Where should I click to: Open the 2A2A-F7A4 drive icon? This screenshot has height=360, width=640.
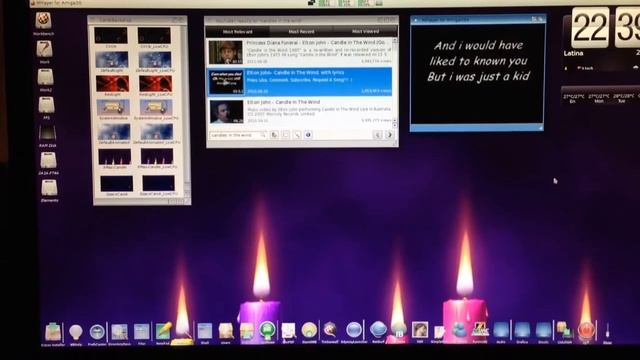48,161
